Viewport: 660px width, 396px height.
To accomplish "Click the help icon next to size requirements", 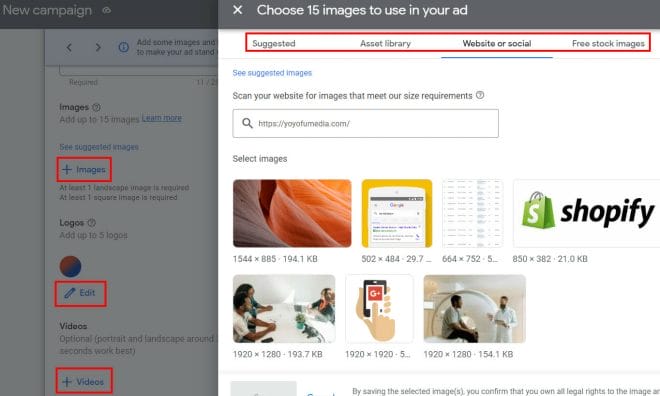I will [480, 95].
